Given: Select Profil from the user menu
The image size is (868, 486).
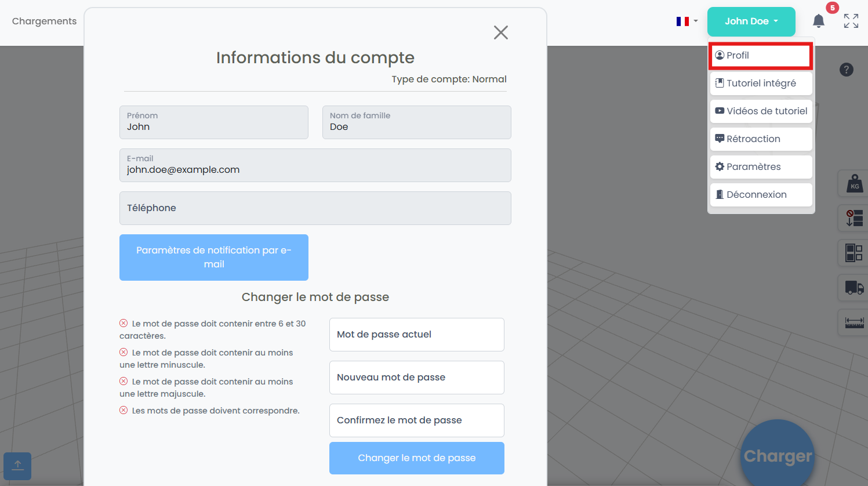Looking at the screenshot, I should click(x=760, y=56).
